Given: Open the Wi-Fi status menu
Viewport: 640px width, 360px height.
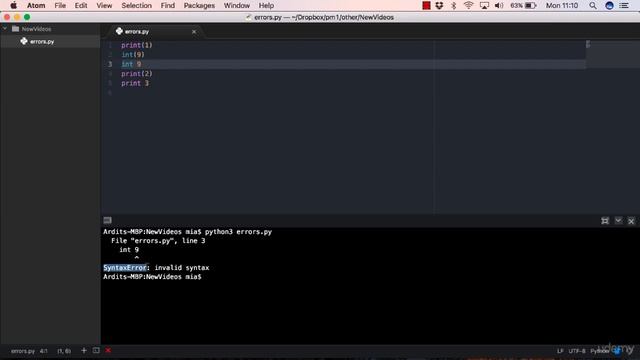Looking at the screenshot, I should (468, 5).
